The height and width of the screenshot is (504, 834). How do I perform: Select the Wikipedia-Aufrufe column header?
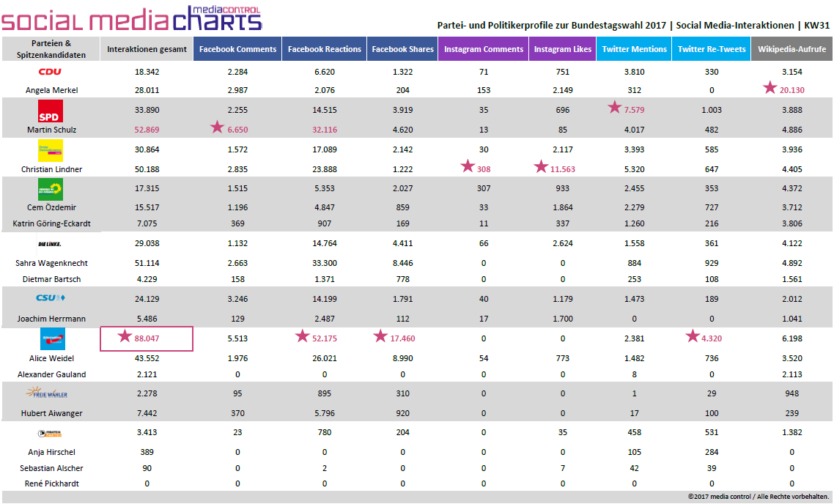792,49
